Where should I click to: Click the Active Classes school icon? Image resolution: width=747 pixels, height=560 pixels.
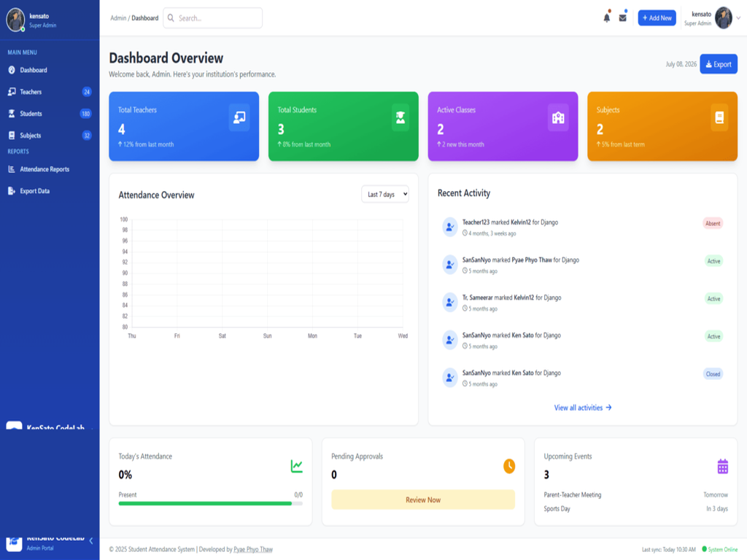pos(558,117)
